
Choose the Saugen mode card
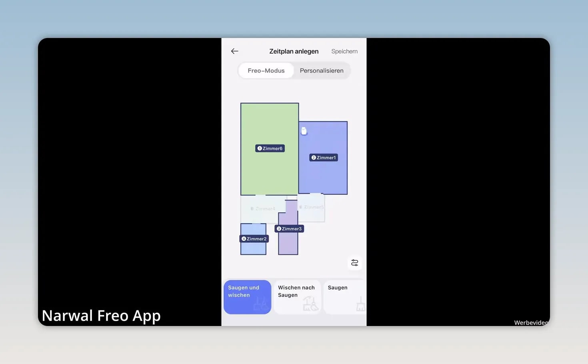tap(345, 297)
